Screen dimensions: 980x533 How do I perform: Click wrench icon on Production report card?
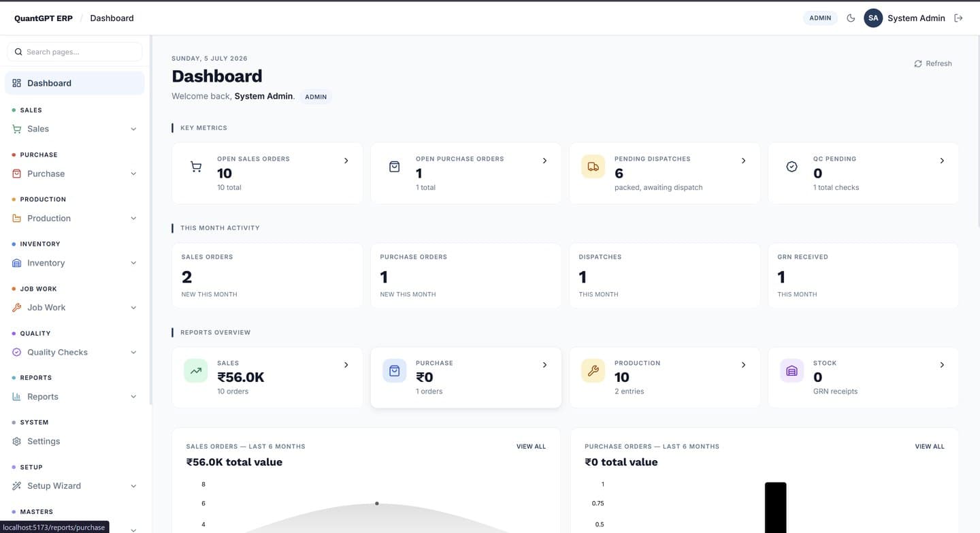click(593, 371)
